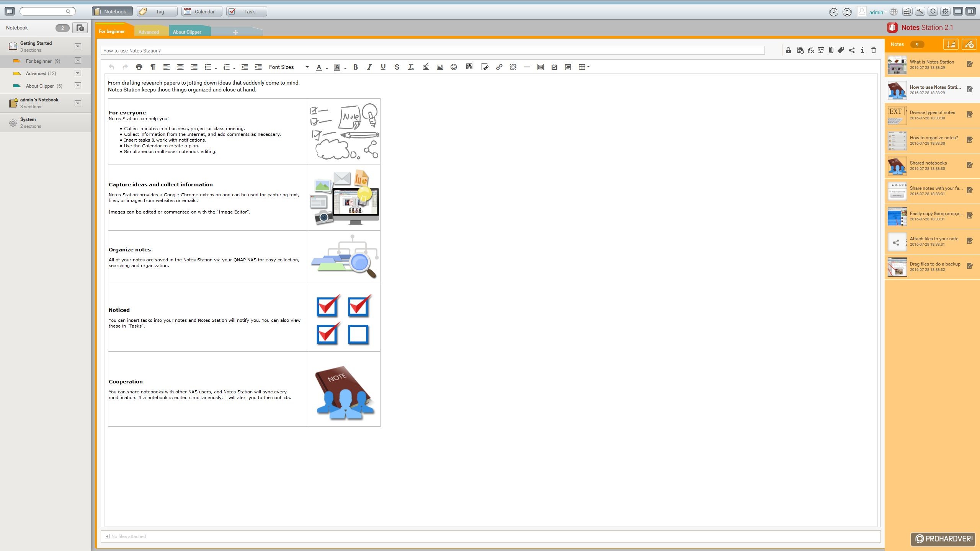Select the System notebook
Image resolution: width=980 pixels, height=551 pixels.
(x=46, y=122)
